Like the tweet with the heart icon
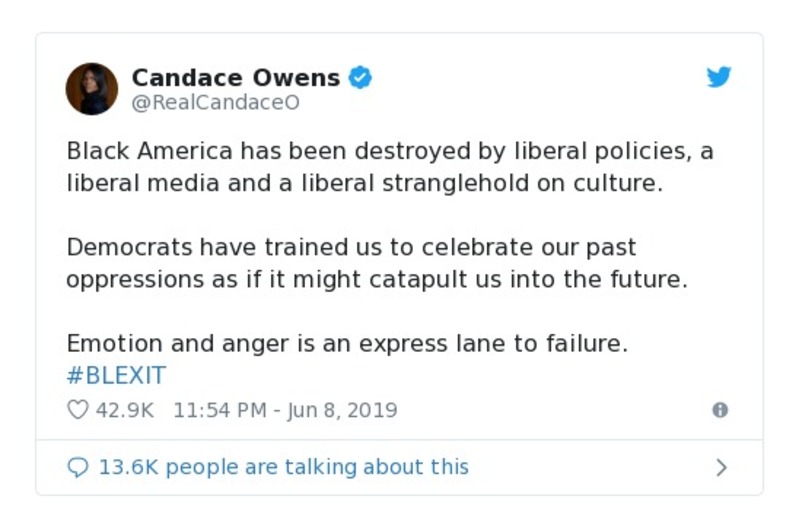This screenshot has height=531, width=799. 78,410
